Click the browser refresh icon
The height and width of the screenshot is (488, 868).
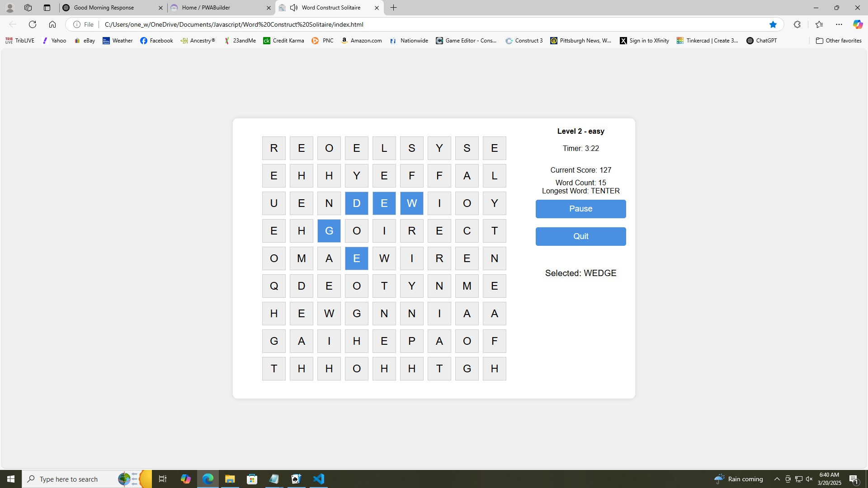click(33, 24)
